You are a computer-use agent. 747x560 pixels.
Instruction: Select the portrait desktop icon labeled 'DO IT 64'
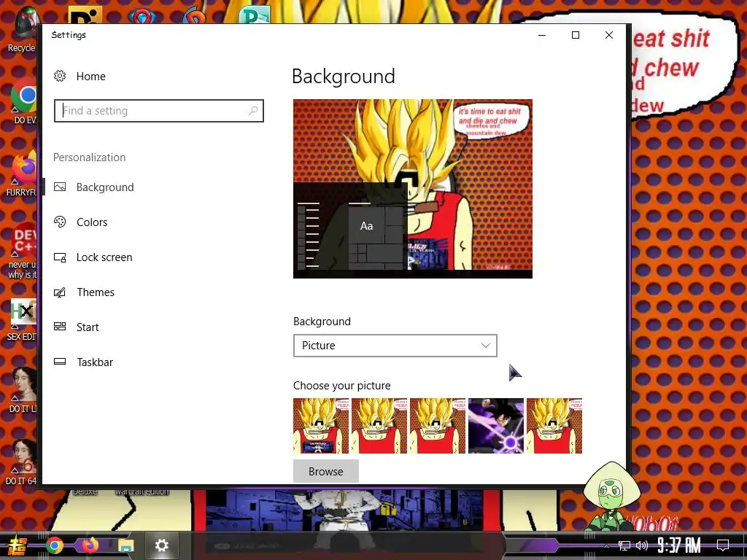tap(23, 462)
